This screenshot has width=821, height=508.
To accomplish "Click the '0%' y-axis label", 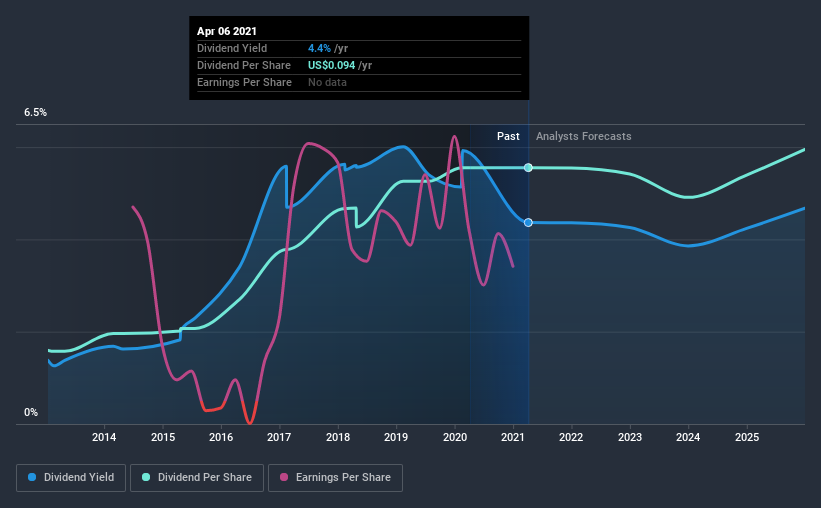I will point(31,413).
